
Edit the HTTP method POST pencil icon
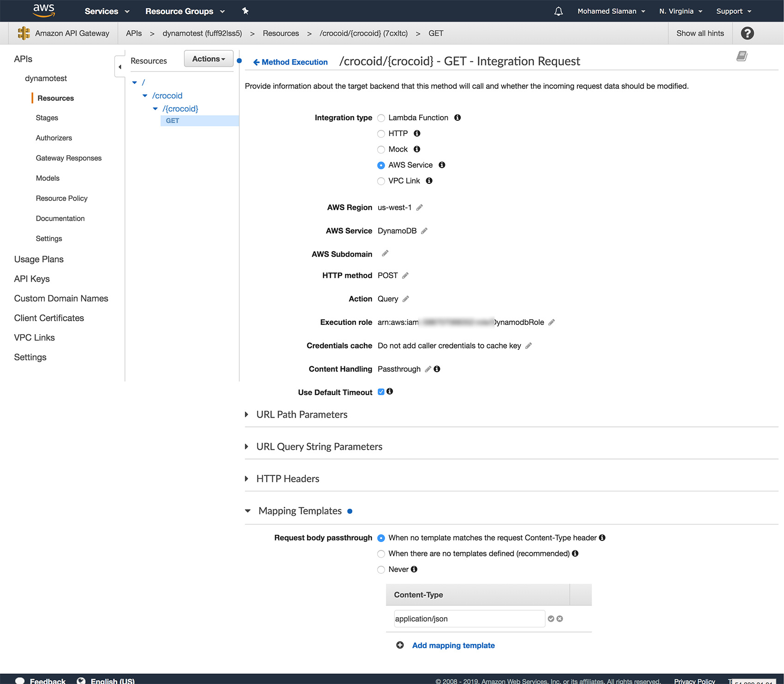point(405,275)
